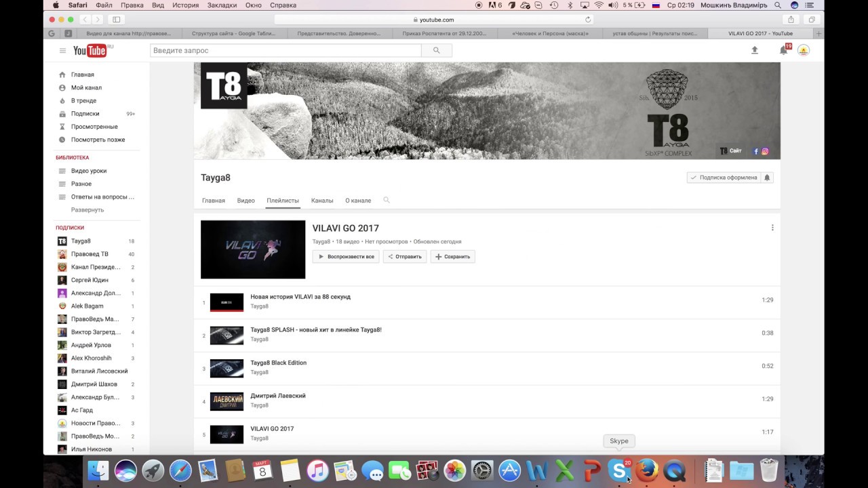Click the Подписка оформлена subscribe button
The height and width of the screenshot is (488, 868).
(x=723, y=178)
